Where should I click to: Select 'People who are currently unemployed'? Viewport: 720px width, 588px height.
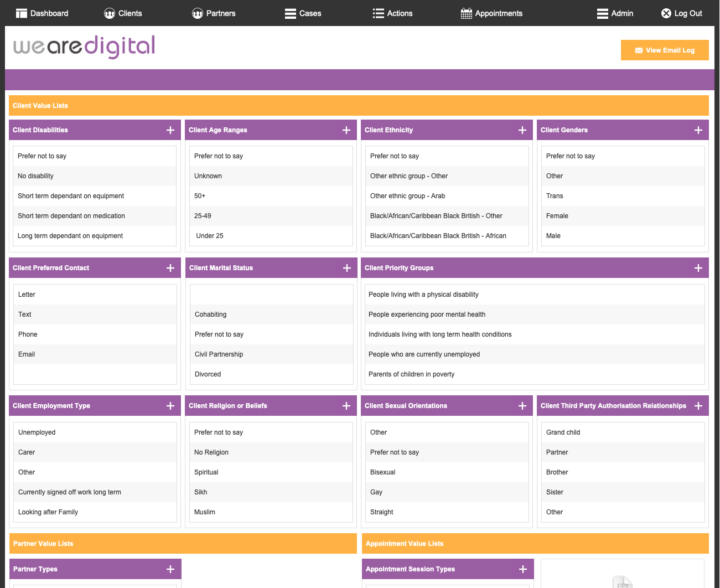pos(534,354)
